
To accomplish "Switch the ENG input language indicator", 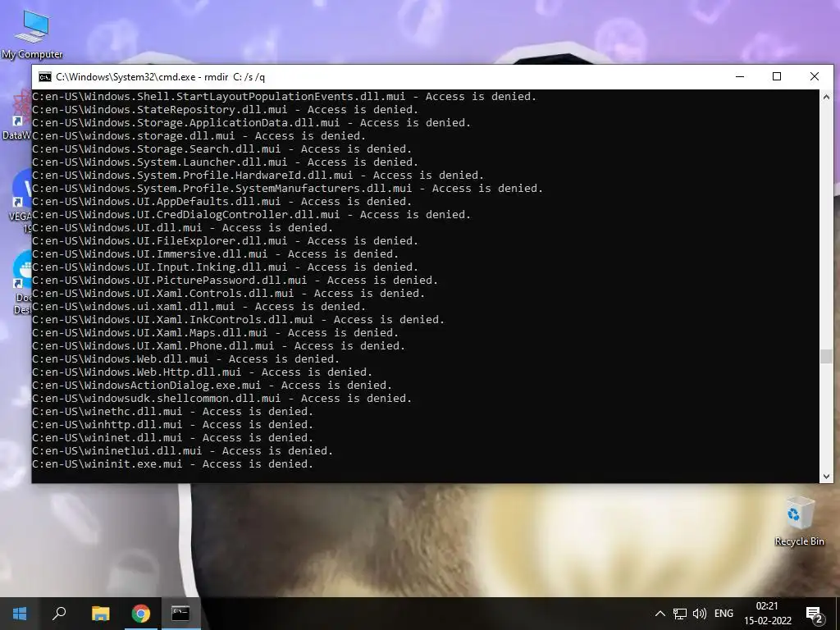I will pyautogui.click(x=724, y=614).
